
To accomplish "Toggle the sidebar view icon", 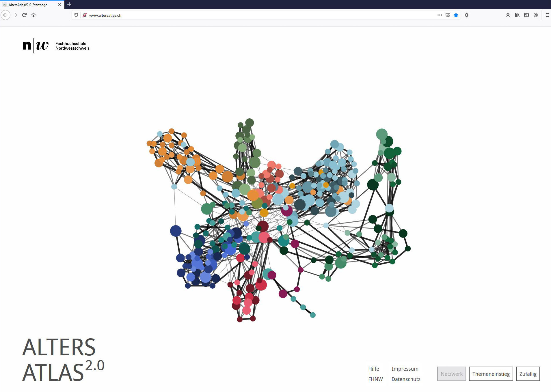I will point(526,15).
